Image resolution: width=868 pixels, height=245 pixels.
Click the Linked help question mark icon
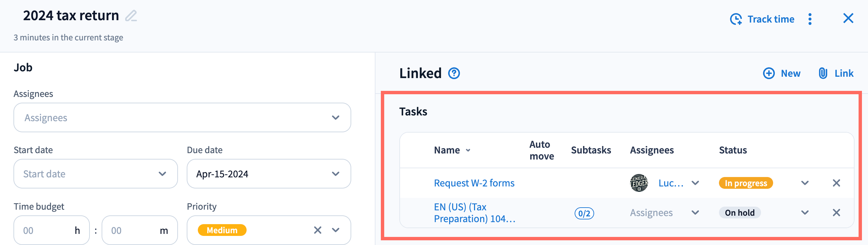coord(454,73)
